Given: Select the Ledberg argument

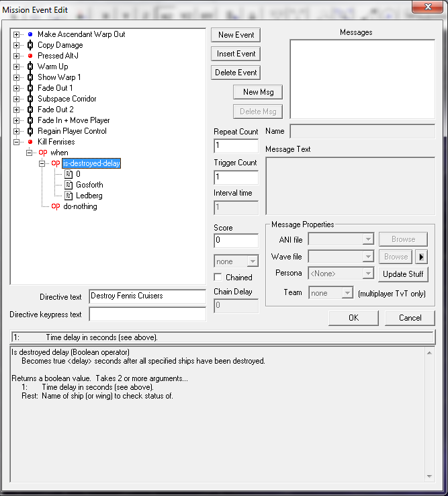Looking at the screenshot, I should [x=89, y=196].
